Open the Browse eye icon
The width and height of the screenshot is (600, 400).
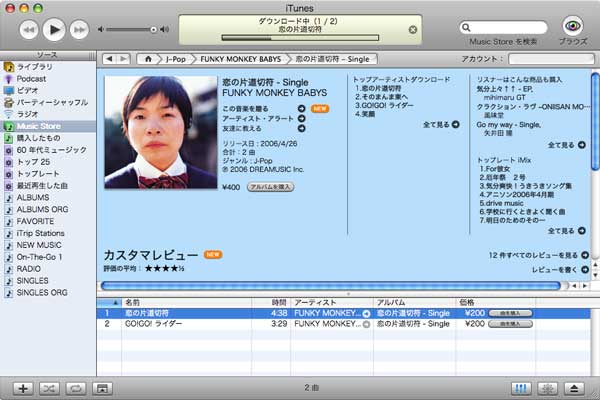pos(572,26)
